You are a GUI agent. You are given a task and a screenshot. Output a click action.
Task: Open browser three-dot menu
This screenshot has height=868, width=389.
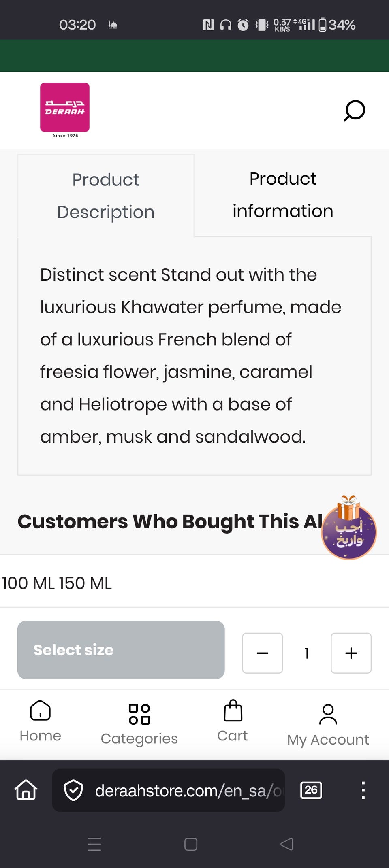[x=363, y=790]
